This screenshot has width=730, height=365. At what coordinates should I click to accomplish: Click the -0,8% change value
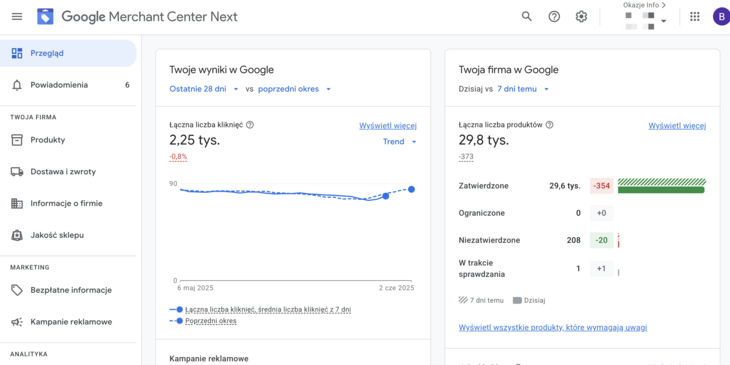point(178,157)
